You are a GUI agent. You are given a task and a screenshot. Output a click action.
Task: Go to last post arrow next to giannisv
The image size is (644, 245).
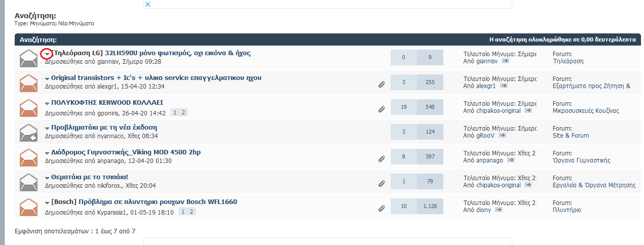click(505, 61)
